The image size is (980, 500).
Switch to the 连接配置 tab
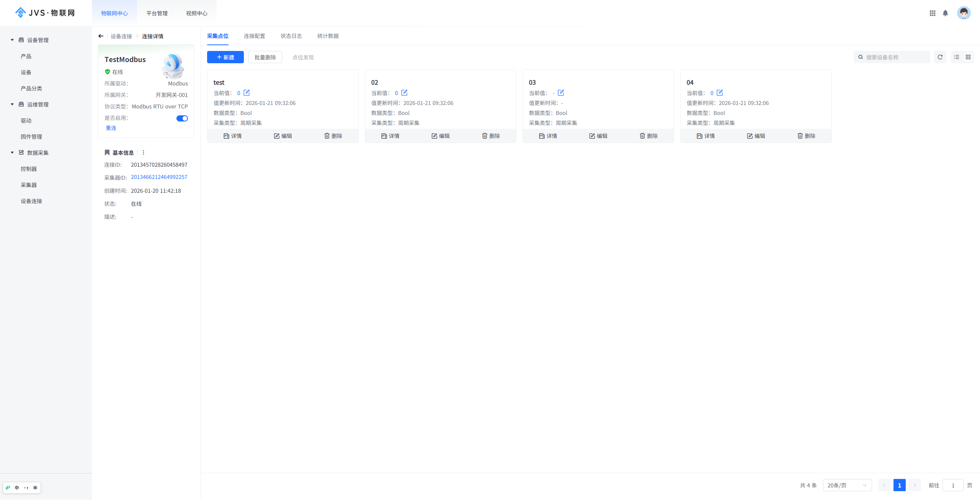click(254, 36)
